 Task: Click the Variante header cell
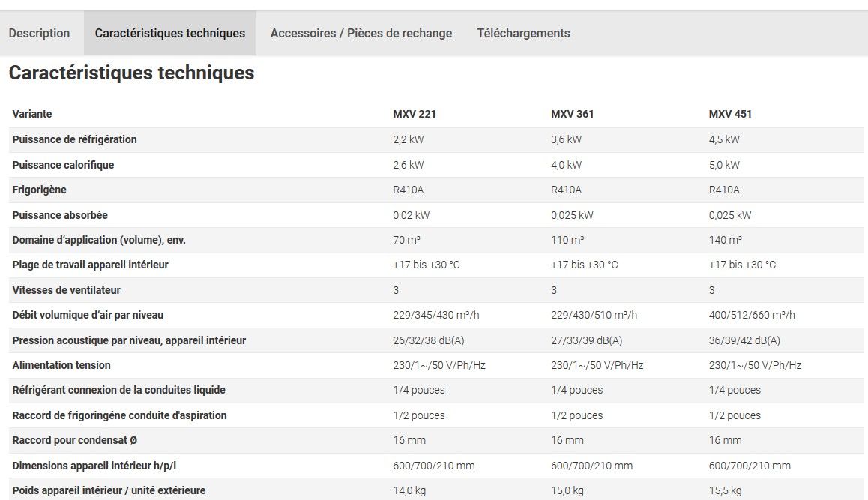[x=32, y=115]
